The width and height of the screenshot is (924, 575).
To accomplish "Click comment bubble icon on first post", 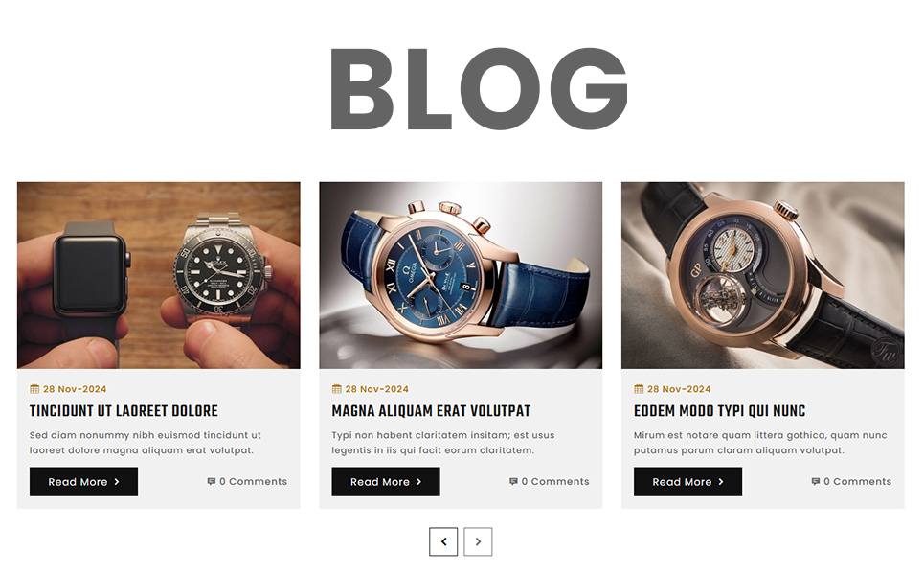I will click(x=212, y=482).
